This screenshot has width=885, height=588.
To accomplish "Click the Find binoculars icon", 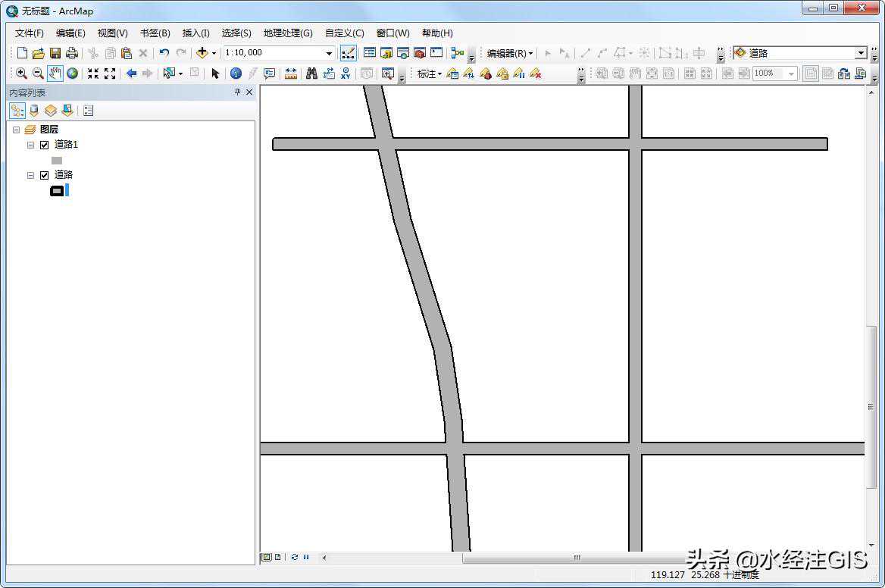I will (x=311, y=73).
